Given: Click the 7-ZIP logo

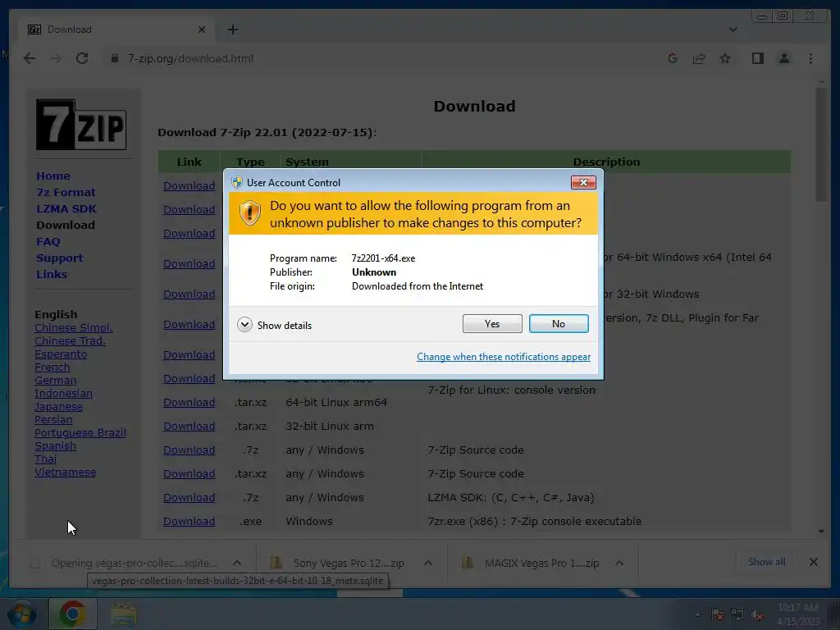Looking at the screenshot, I should [81, 125].
